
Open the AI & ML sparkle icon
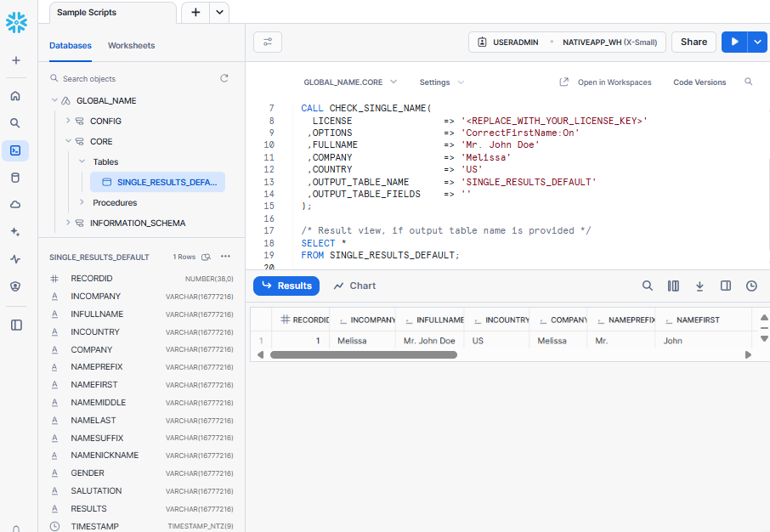(x=15, y=232)
